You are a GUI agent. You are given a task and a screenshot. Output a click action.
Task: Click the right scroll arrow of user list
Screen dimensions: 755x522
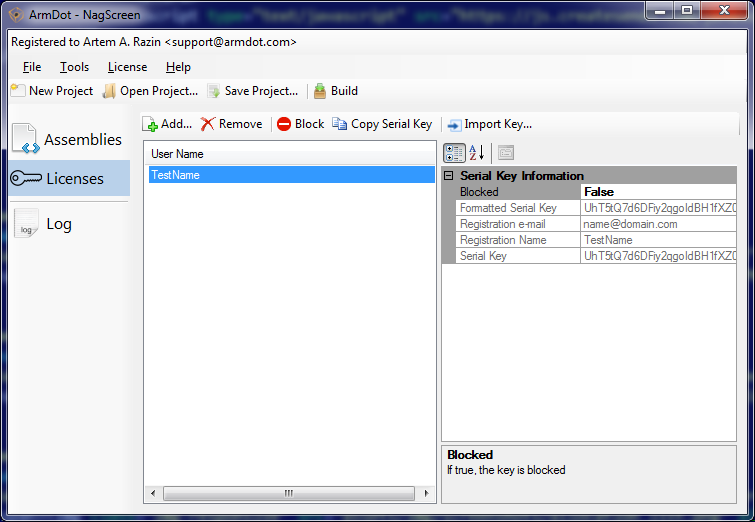426,493
